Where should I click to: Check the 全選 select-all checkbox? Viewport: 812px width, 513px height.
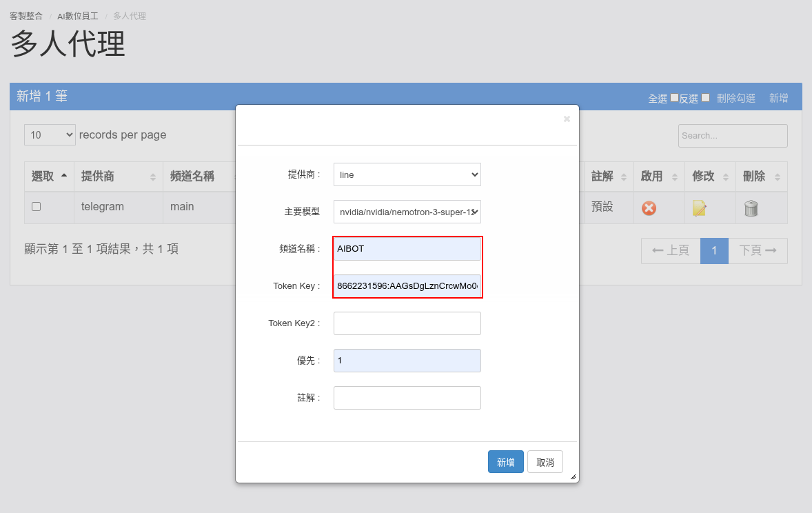point(674,97)
